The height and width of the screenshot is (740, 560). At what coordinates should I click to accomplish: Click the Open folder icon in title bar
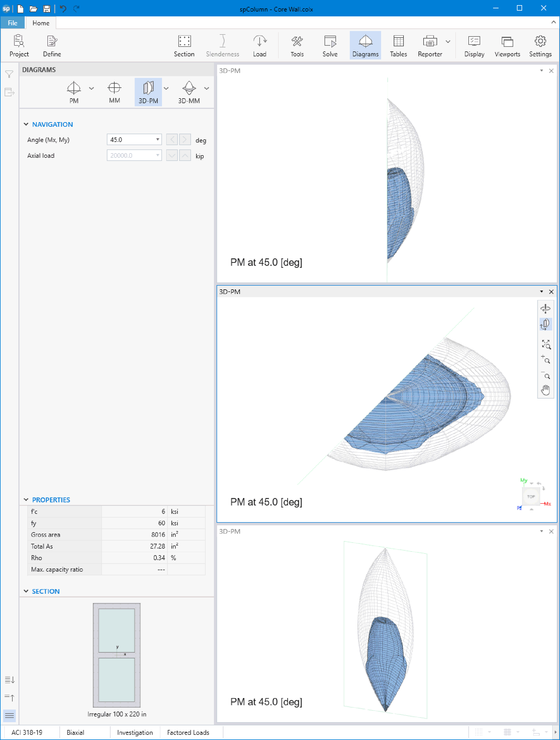pyautogui.click(x=33, y=9)
